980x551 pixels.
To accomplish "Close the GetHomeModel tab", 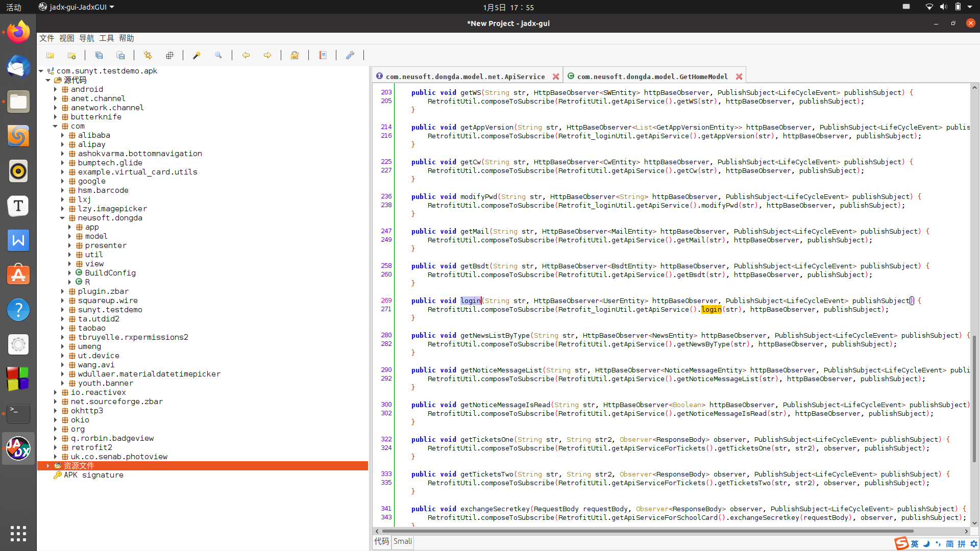I will [739, 77].
